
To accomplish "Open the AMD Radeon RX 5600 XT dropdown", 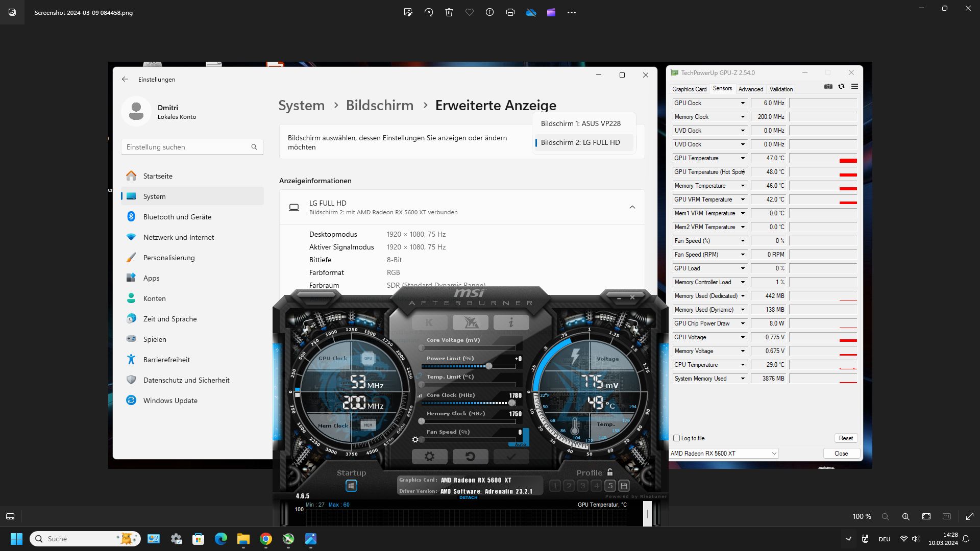I will point(724,454).
